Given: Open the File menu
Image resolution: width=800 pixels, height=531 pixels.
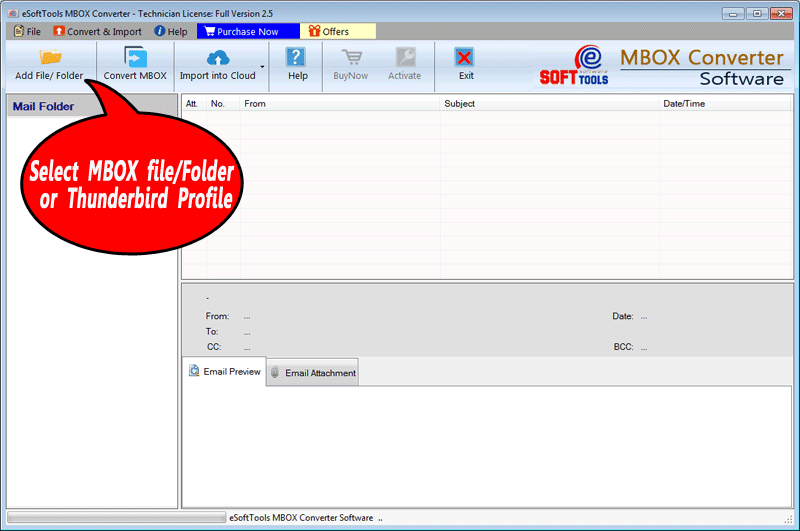Looking at the screenshot, I should click(28, 31).
